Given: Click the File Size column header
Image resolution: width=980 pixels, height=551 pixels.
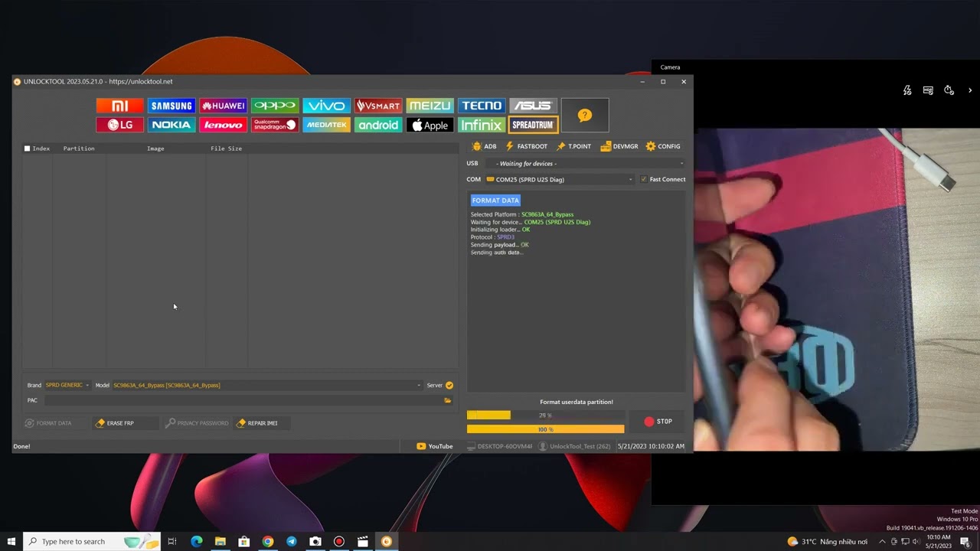Looking at the screenshot, I should (226, 148).
